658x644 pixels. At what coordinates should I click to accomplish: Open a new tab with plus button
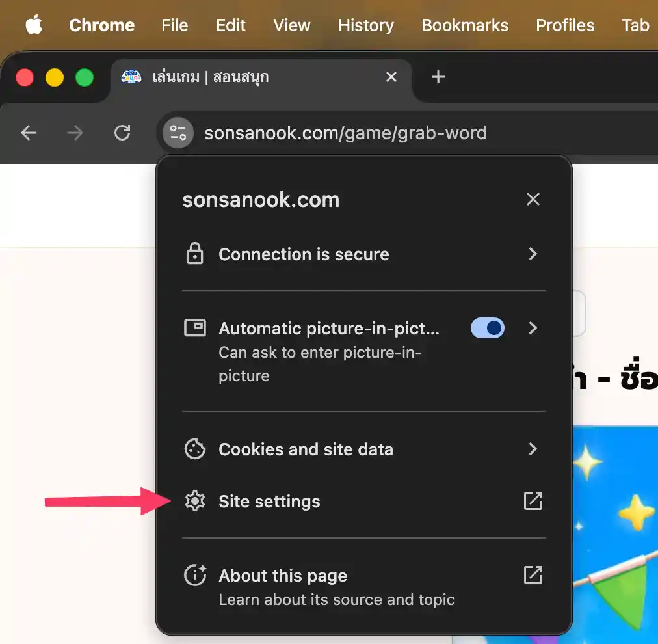(x=438, y=77)
